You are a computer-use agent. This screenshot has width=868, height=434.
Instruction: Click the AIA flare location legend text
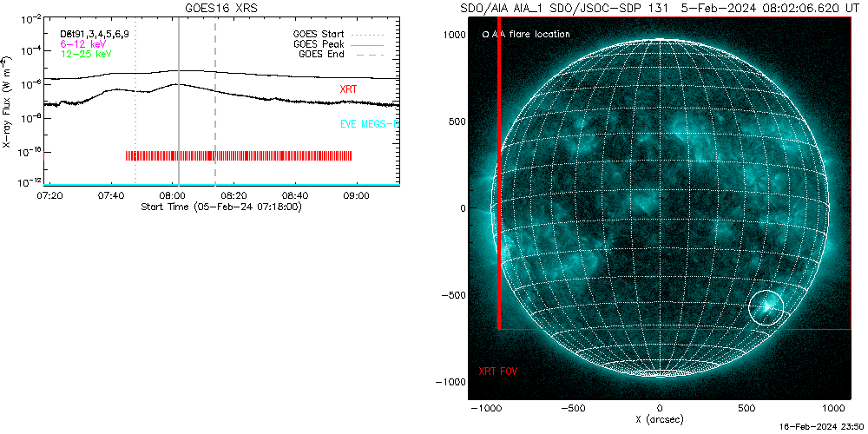point(530,35)
